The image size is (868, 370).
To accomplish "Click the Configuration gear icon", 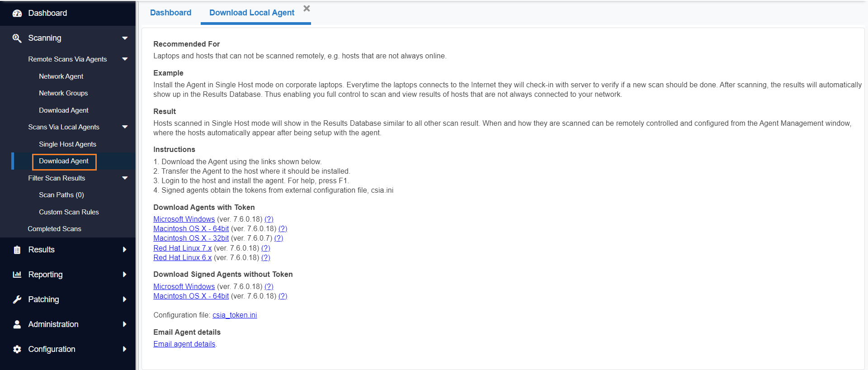I will click(x=17, y=349).
